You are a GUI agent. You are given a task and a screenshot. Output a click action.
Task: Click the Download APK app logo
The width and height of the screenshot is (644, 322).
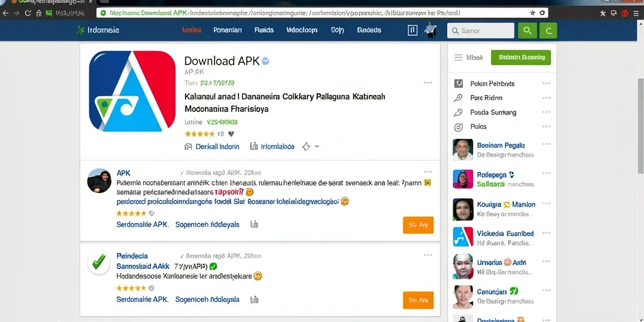point(132,91)
